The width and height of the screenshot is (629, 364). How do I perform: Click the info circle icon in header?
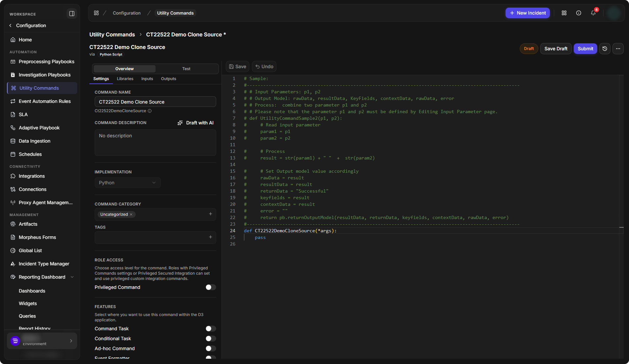[579, 13]
